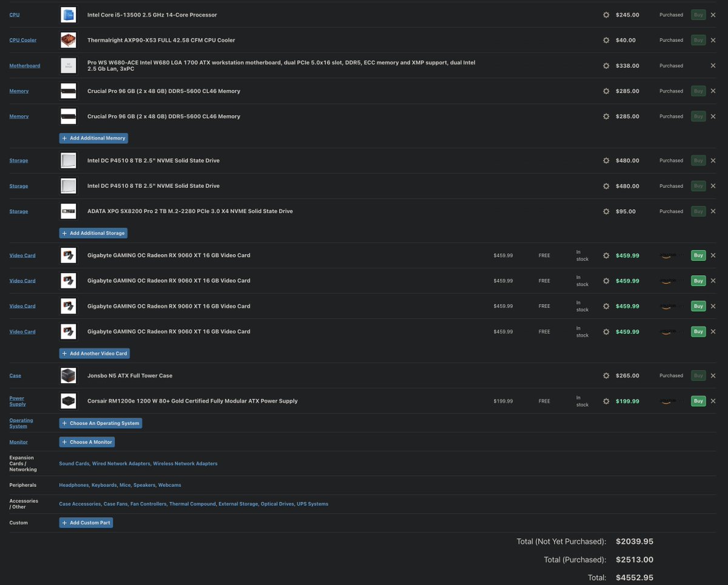The image size is (728, 585).
Task: Browse Webcams peripherals link
Action: 169,485
